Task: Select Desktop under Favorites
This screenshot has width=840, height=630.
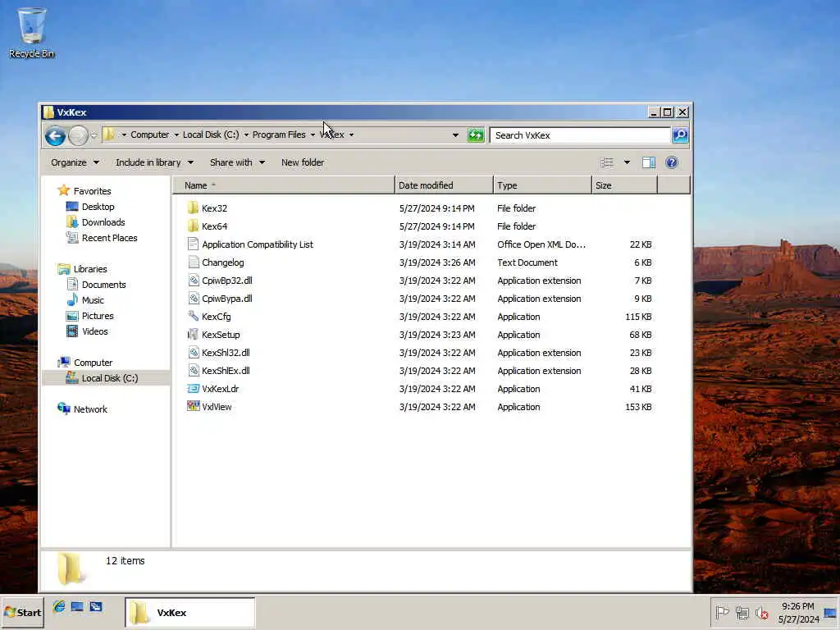Action: point(90,206)
